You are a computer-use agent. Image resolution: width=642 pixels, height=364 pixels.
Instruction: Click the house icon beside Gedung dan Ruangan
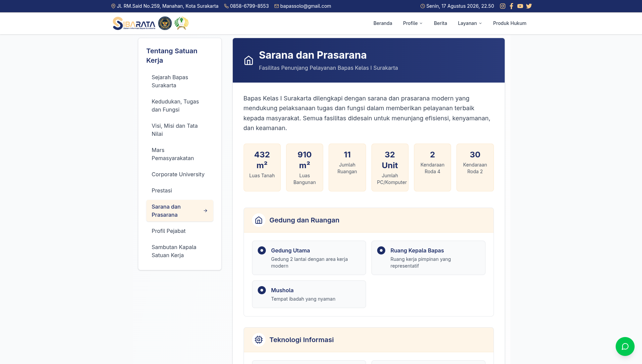259,220
